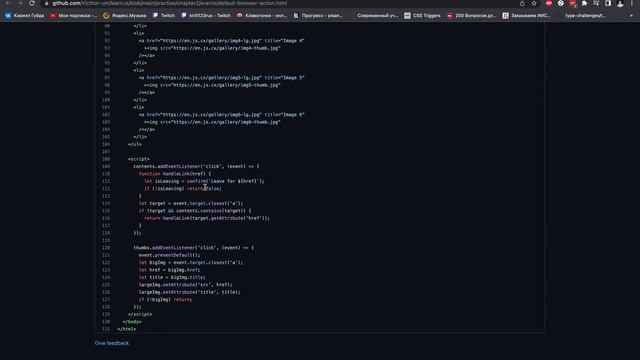Click the opening script tag line
This screenshot has width=640, height=360.
tap(139, 159)
